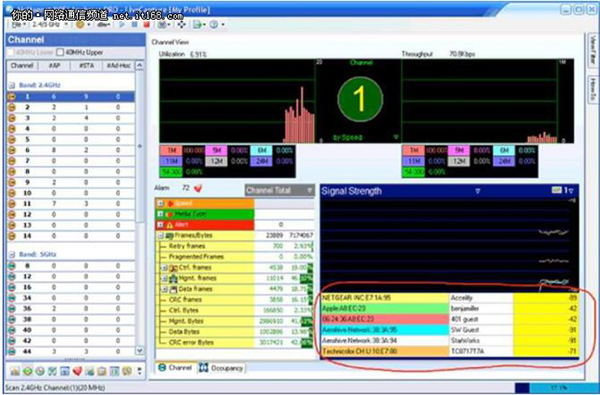Open the 2.4/5 GHz band dropdown
The height and width of the screenshot is (395, 600).
[x=50, y=24]
